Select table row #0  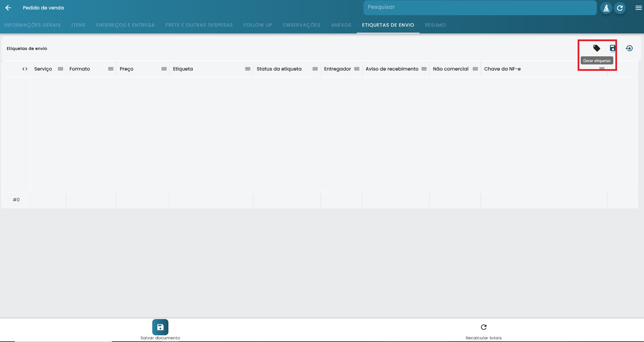click(16, 200)
